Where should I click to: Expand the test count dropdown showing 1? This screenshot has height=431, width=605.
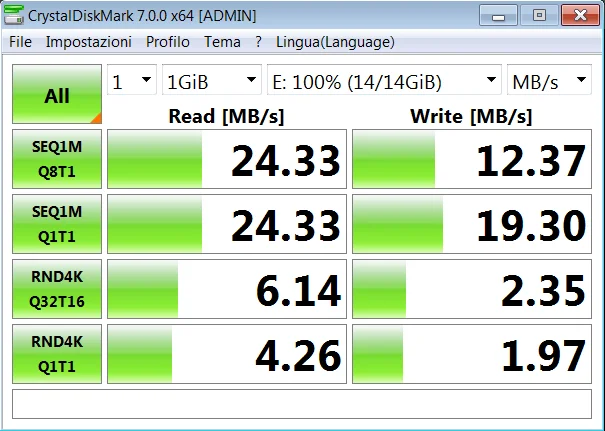pos(132,80)
